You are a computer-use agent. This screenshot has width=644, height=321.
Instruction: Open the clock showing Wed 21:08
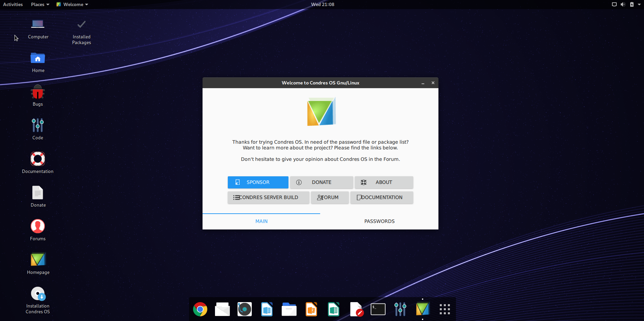click(323, 4)
